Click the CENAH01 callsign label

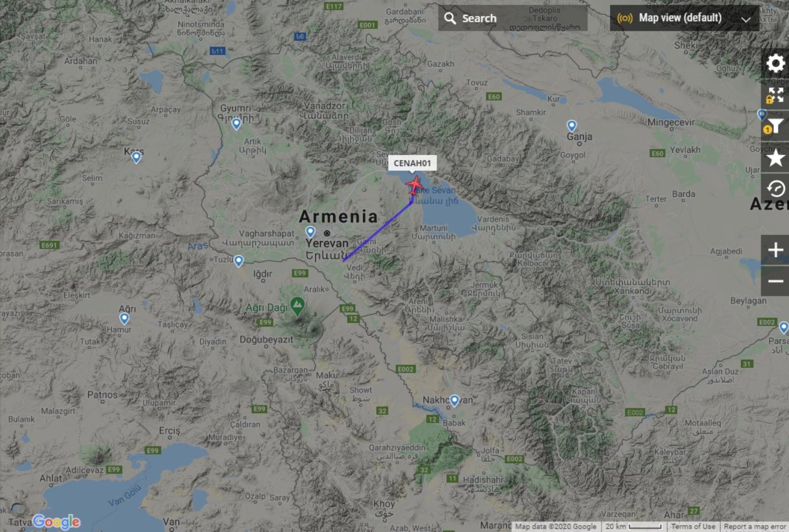(x=412, y=163)
